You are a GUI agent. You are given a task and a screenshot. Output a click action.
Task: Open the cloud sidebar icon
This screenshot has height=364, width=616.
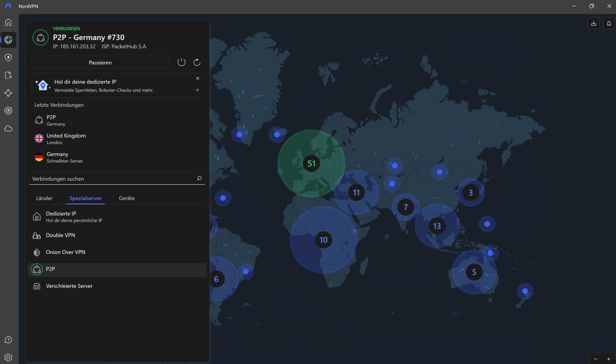pos(8,129)
